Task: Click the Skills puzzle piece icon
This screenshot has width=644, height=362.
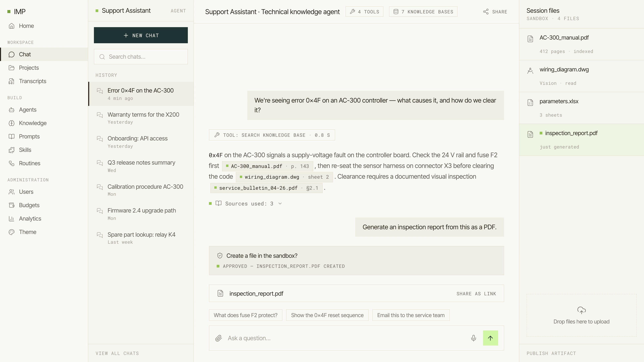Action: (x=12, y=150)
